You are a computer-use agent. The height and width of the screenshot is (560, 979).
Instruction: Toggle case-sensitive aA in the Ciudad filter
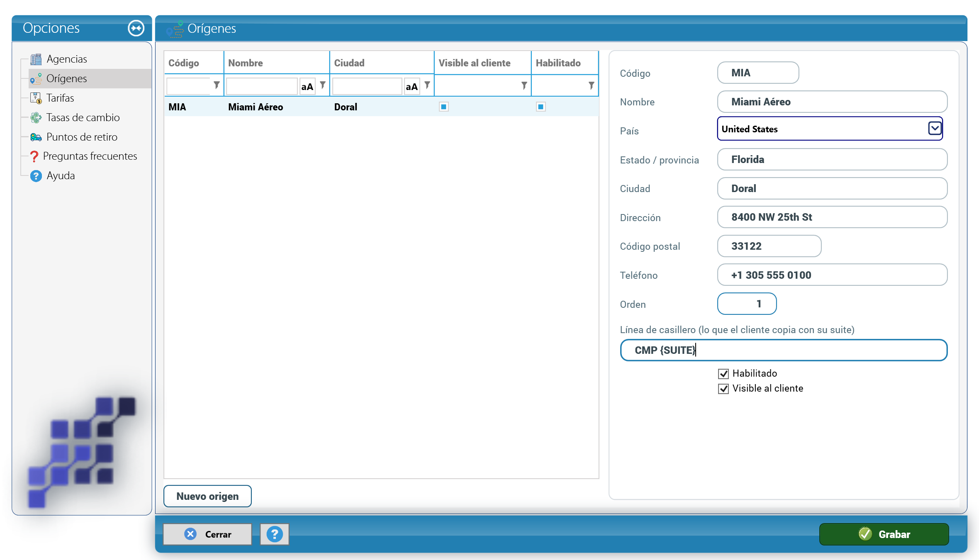coord(412,86)
